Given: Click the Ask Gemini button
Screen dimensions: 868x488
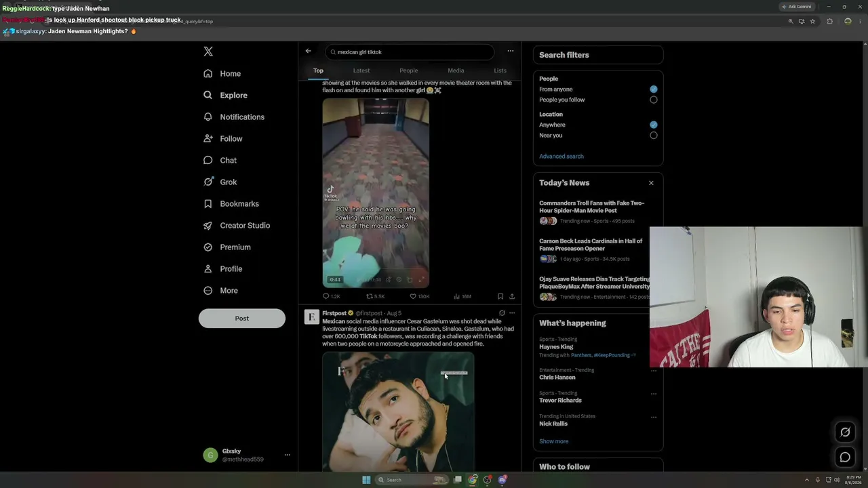Looking at the screenshot, I should tap(797, 7).
